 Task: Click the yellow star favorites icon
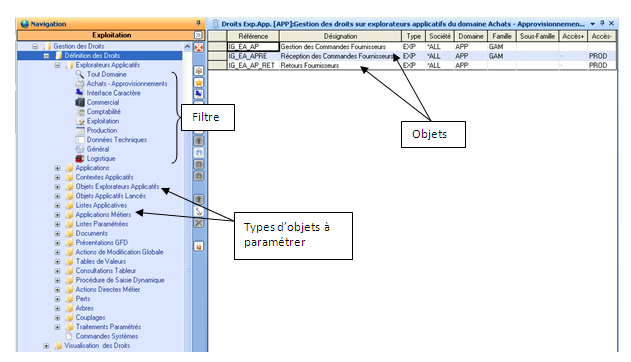pos(198,83)
